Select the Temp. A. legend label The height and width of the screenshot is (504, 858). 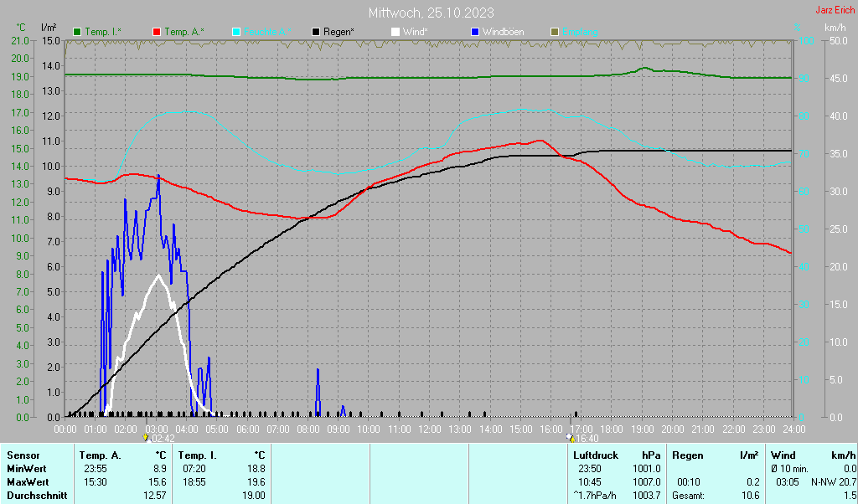coord(184,32)
